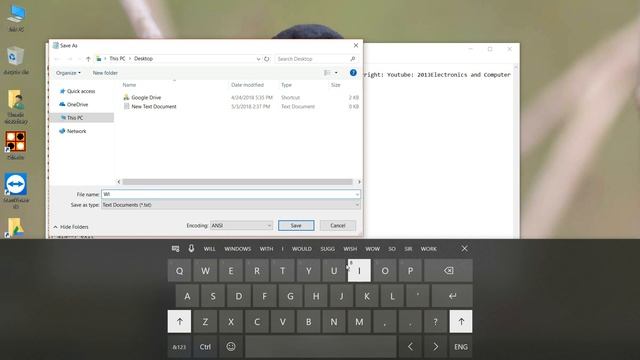The width and height of the screenshot is (640, 360).
Task: Choose the WOULD word suggestion
Action: tap(302, 249)
